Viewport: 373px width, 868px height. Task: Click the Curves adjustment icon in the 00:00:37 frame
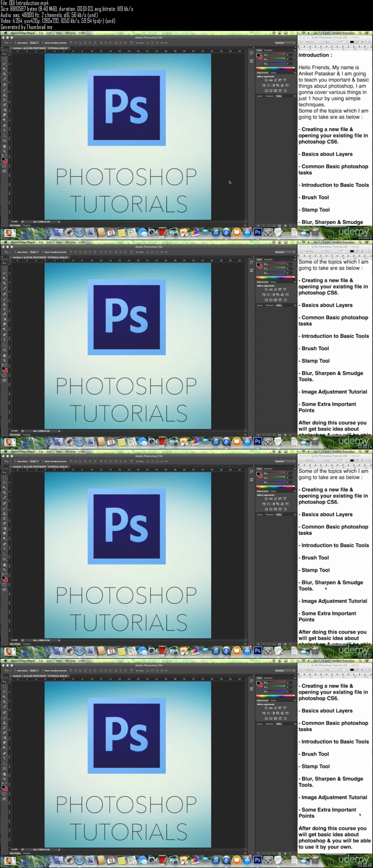[x=275, y=499]
